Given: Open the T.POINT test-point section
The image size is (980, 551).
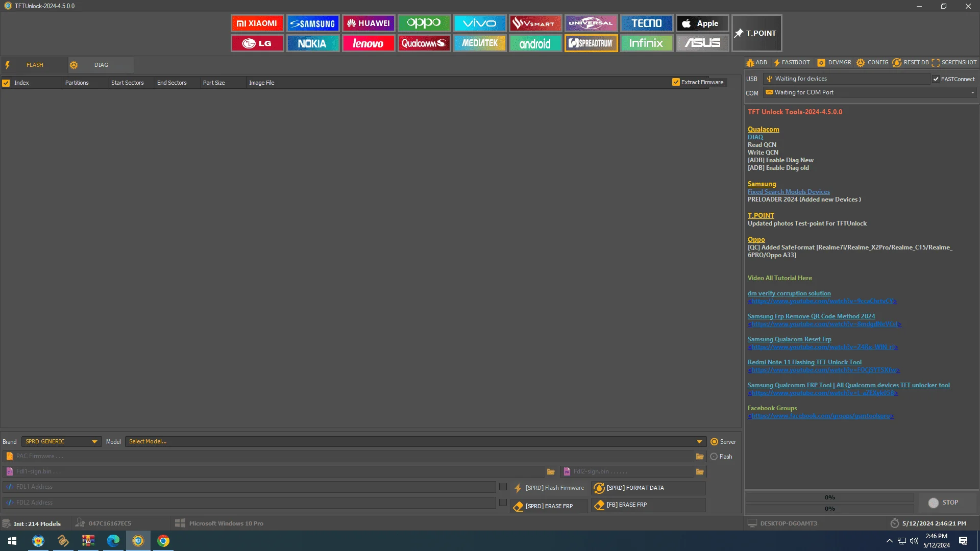Looking at the screenshot, I should [756, 33].
